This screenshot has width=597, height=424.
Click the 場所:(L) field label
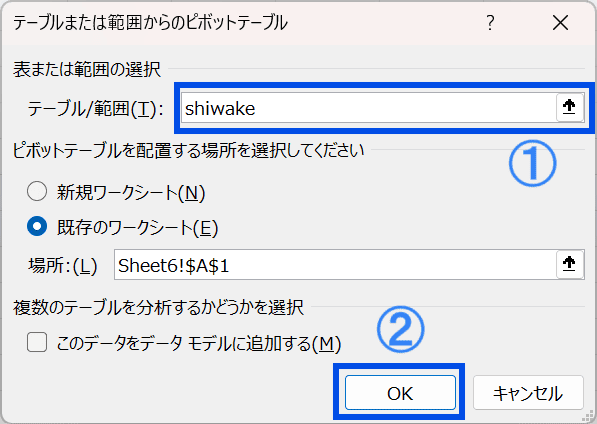coord(63,266)
